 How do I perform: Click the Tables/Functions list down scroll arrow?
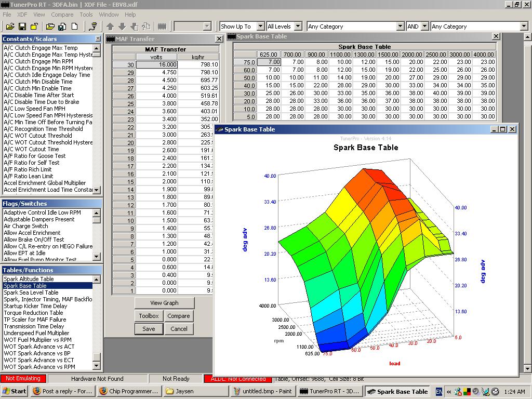(x=97, y=366)
